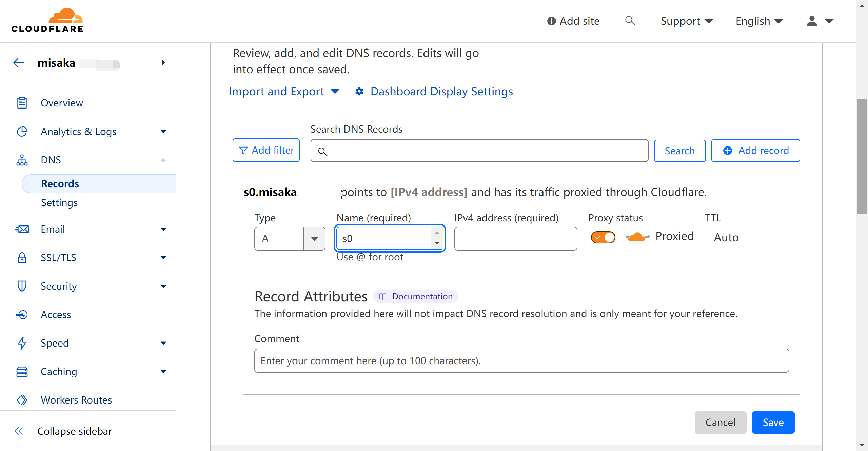The height and width of the screenshot is (451, 868).
Task: Open the record Type dropdown
Action: click(290, 239)
